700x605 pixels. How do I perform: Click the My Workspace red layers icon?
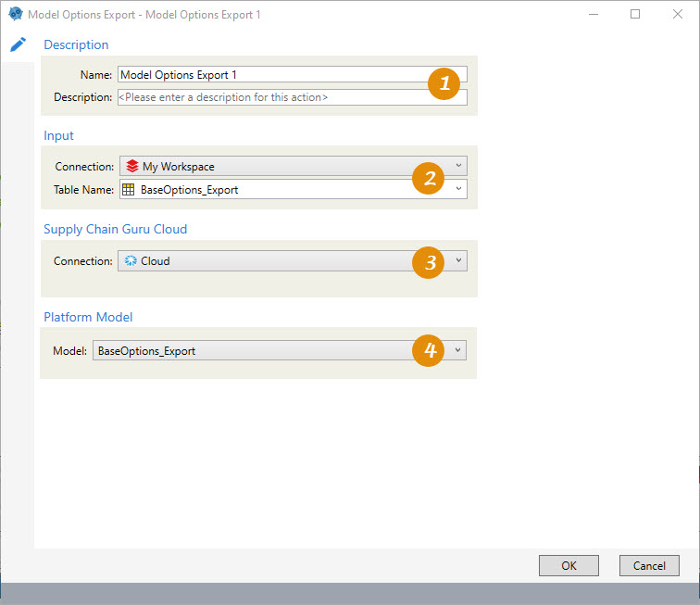pyautogui.click(x=132, y=166)
